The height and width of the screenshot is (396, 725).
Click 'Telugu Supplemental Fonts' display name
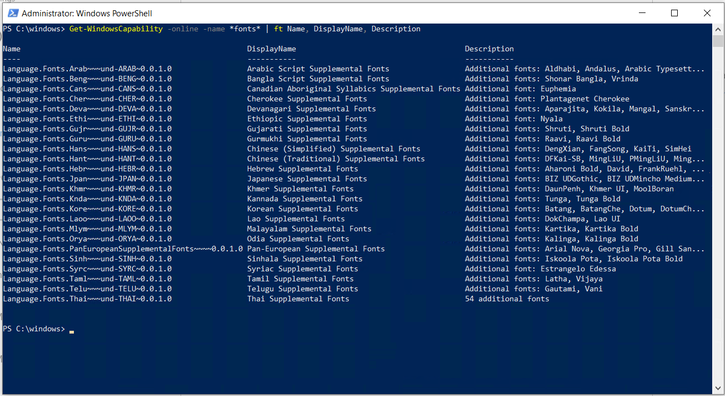[x=302, y=289]
